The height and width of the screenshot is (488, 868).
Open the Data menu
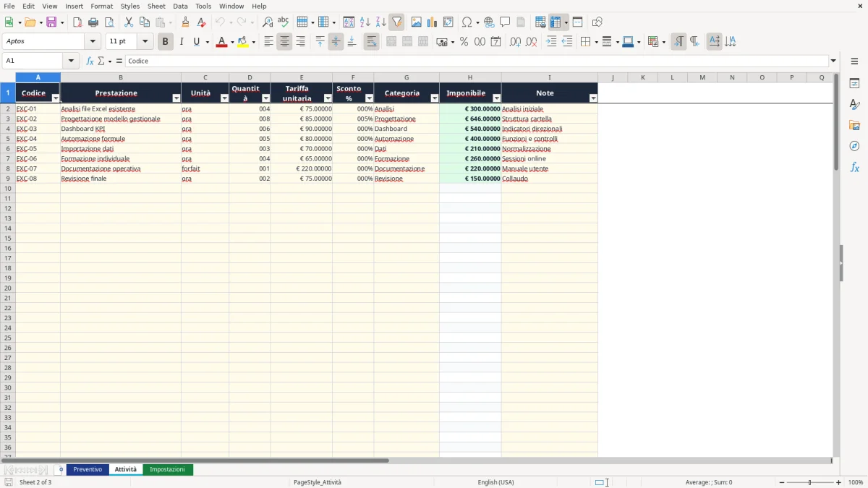[180, 6]
